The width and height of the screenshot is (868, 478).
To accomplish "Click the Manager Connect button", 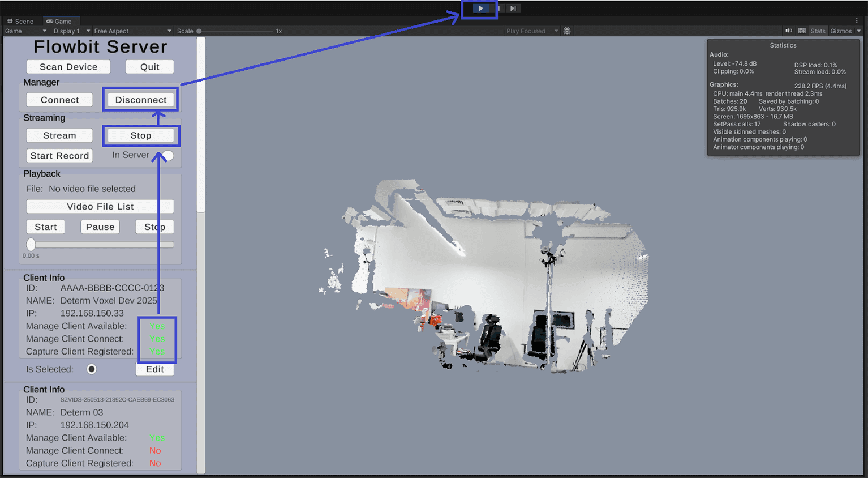I will [x=59, y=100].
